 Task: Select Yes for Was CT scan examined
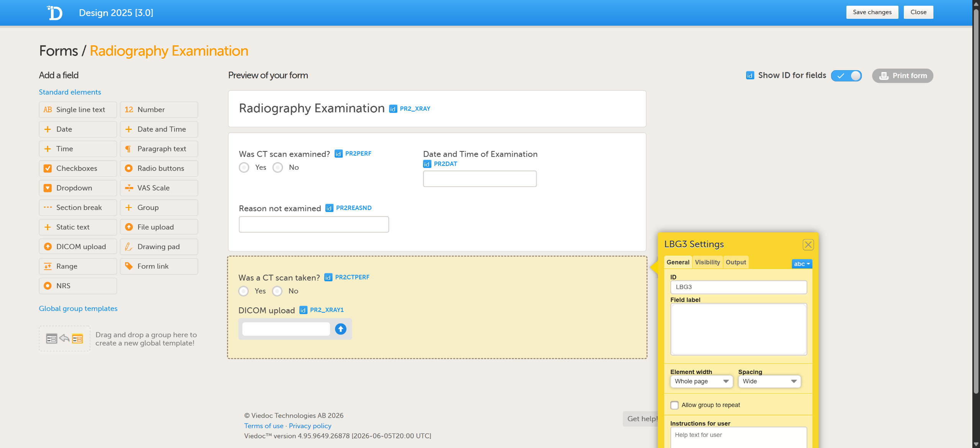(244, 167)
